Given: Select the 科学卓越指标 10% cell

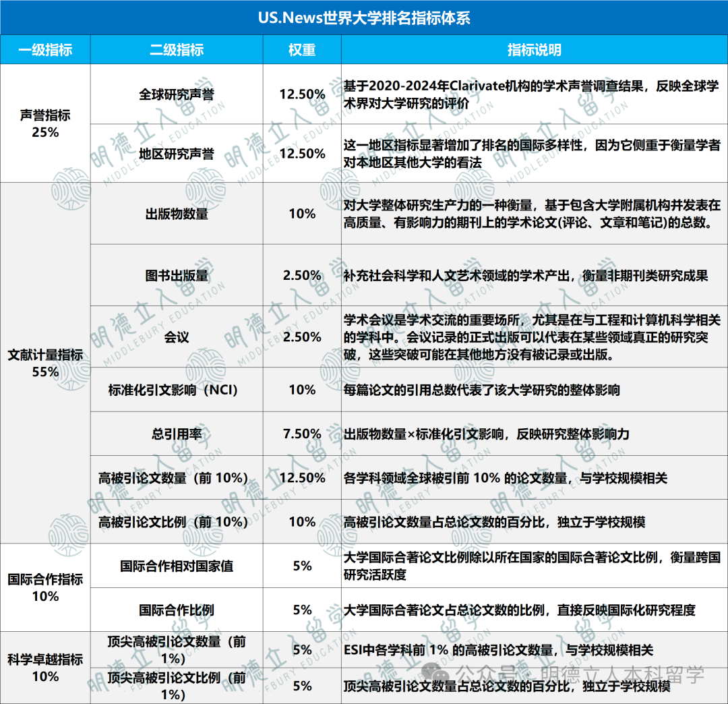Looking at the screenshot, I should [45, 668].
